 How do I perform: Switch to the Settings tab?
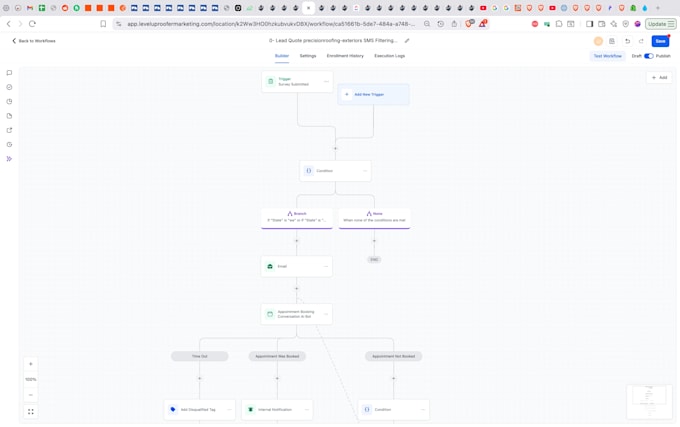point(308,56)
